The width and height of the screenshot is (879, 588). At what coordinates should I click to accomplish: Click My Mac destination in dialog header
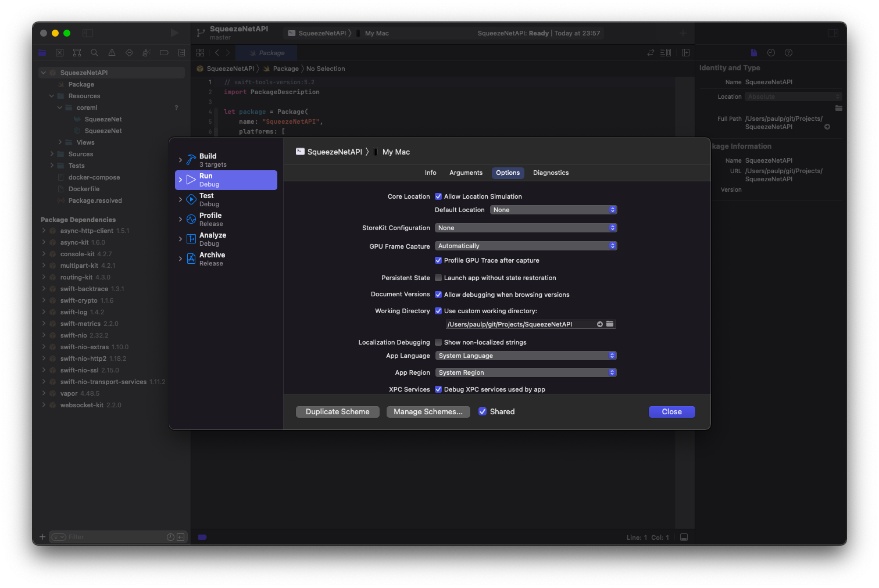[x=396, y=152]
